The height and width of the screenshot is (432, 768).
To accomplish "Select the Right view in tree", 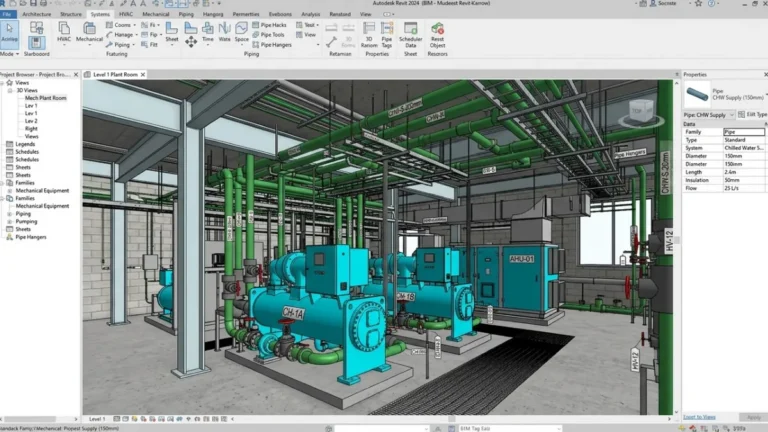I will (31, 129).
